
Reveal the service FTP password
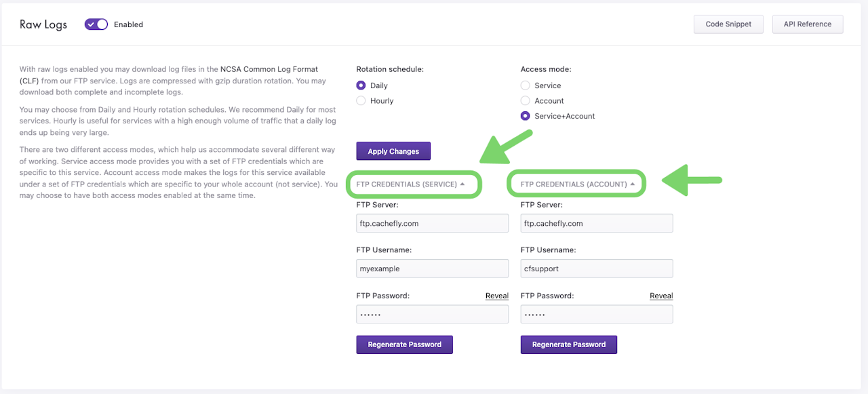[x=496, y=296]
